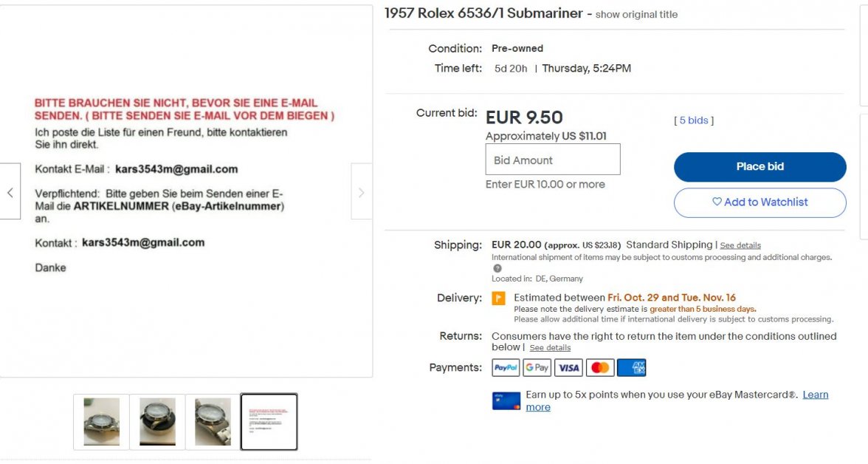The image size is (868, 464).
Task: Place a bid on the Submariner
Action: (x=759, y=167)
